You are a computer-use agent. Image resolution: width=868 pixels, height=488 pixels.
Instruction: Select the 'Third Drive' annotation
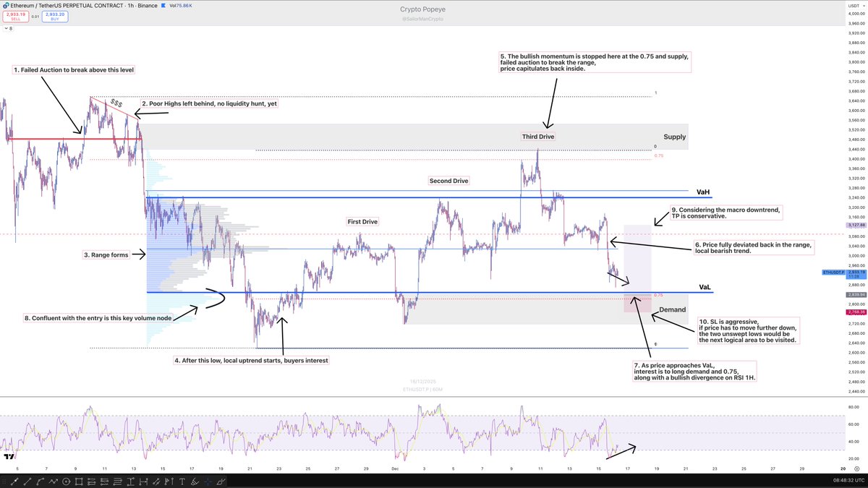(538, 136)
